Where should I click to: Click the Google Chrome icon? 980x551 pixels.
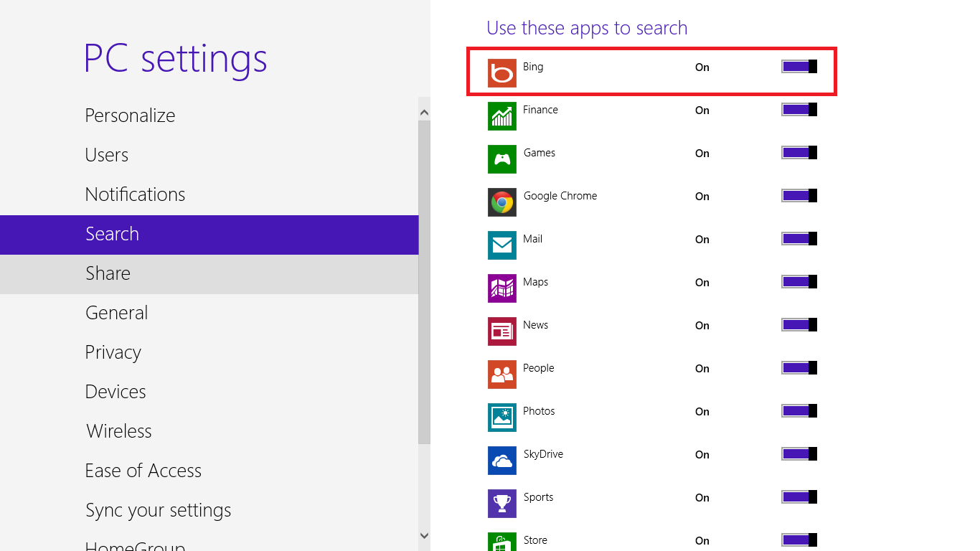click(502, 202)
